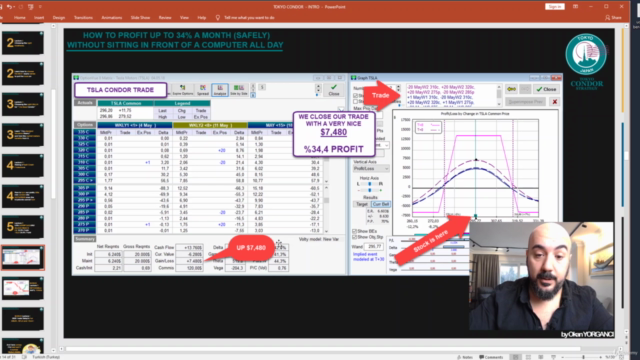Click the Share button
The height and width of the screenshot is (360, 640).
pyautogui.click(x=613, y=18)
